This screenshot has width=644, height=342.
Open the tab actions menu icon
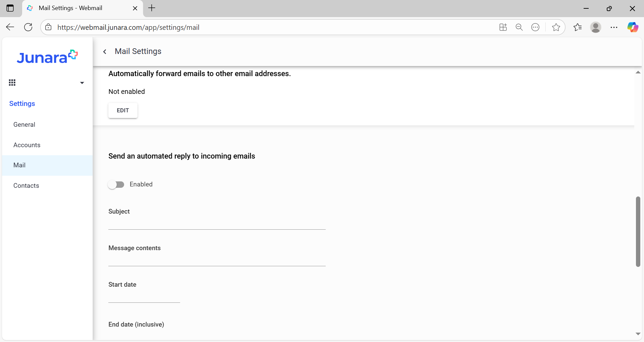point(10,8)
